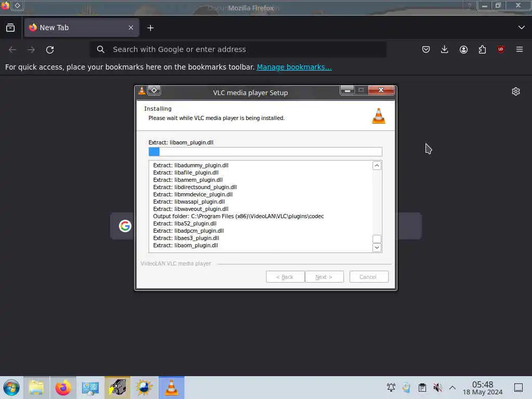The width and height of the screenshot is (532, 399).
Task: Click the diamond pin button in Firefox title bar
Action: (x=17, y=5)
